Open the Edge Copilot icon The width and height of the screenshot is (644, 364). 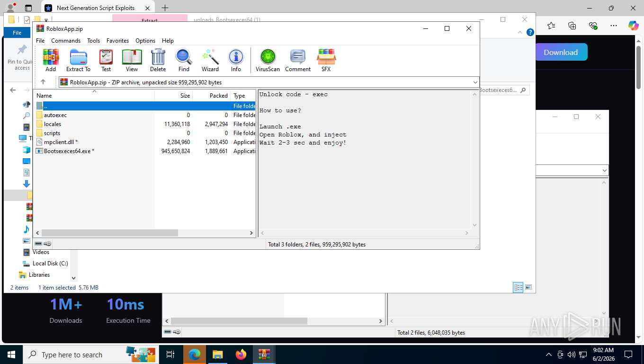pyautogui.click(x=634, y=26)
